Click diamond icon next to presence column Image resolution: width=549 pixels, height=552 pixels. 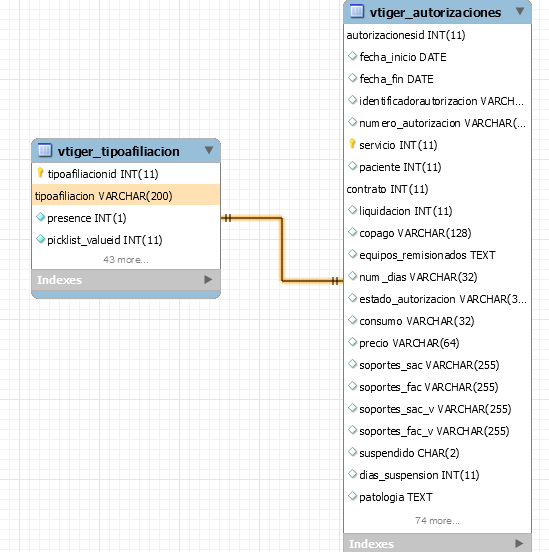40,217
